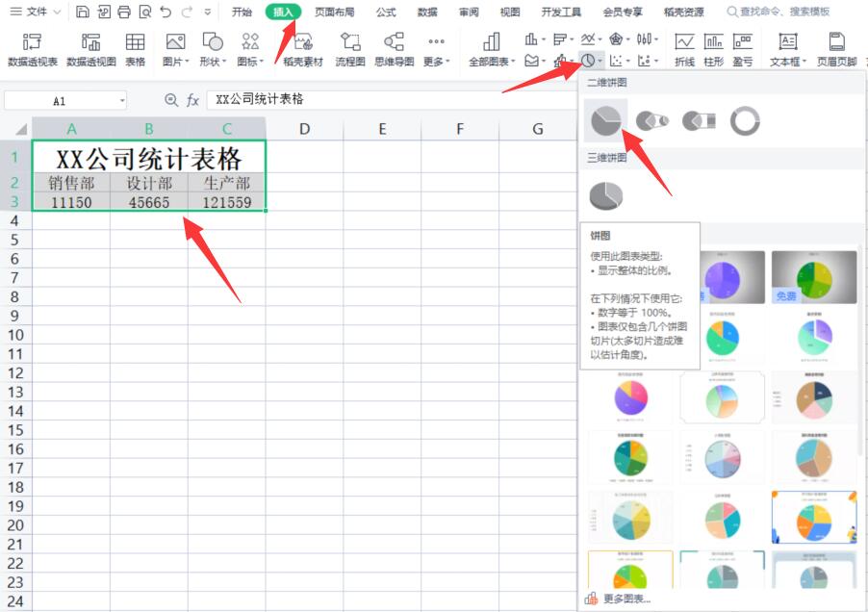
Task: Open the scatter chart dropdown in ribbon
Action: pyautogui.click(x=620, y=61)
